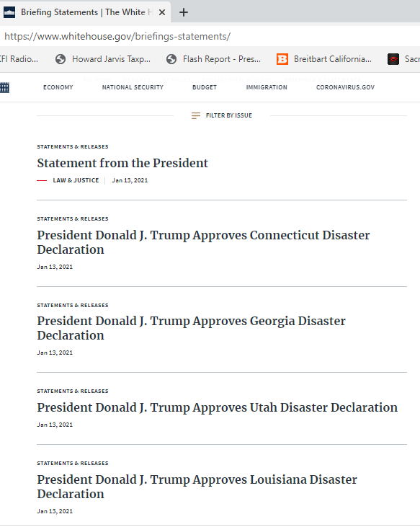The width and height of the screenshot is (420, 527).
Task: Click Statements & Releases above Louisiana declaration
Action: (73, 463)
